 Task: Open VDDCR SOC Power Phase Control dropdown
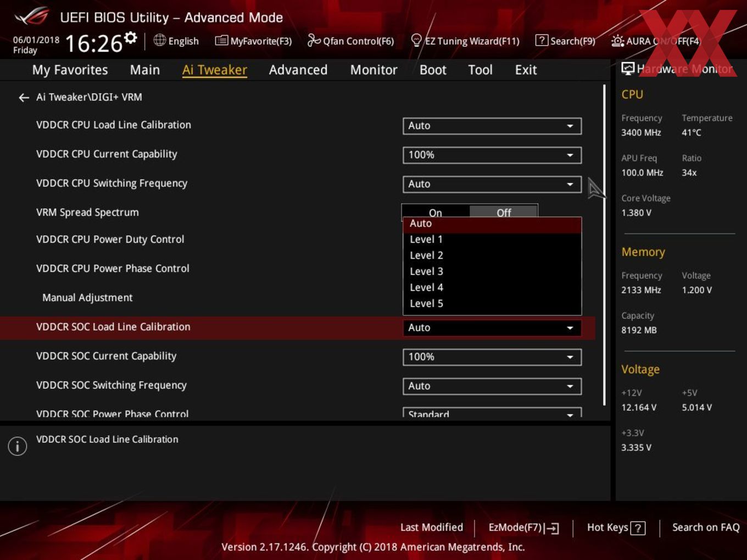click(492, 413)
